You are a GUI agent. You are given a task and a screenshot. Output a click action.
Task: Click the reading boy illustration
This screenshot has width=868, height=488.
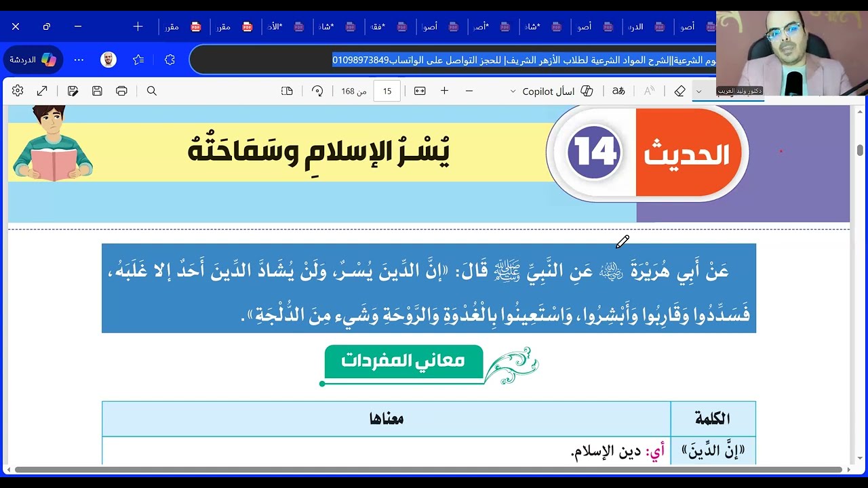click(53, 142)
